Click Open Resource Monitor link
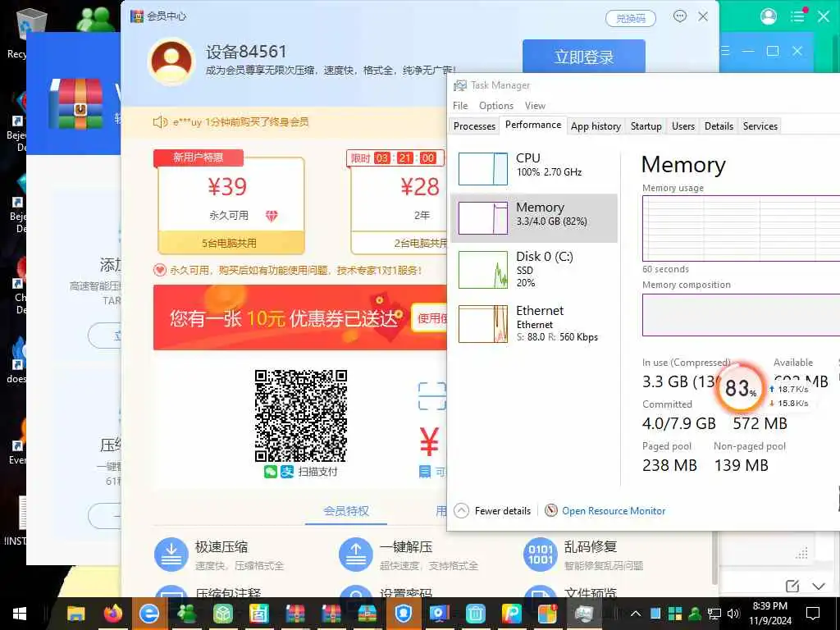 614,511
